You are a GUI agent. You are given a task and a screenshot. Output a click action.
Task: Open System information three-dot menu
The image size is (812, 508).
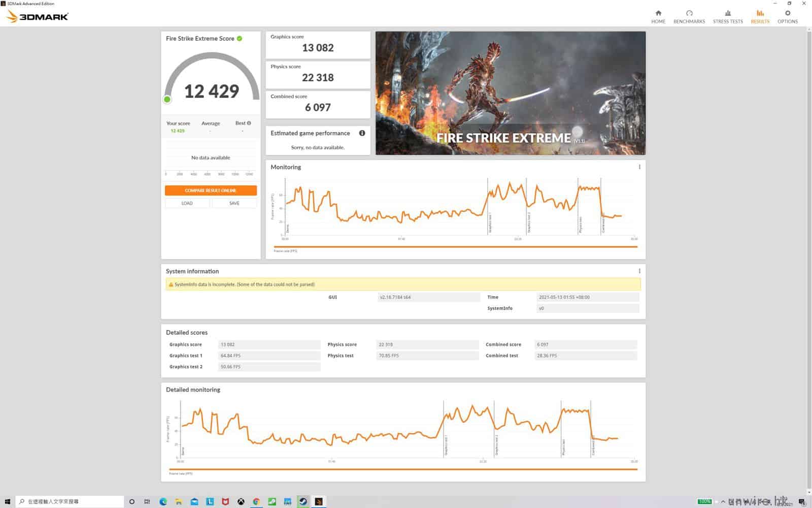click(x=639, y=271)
